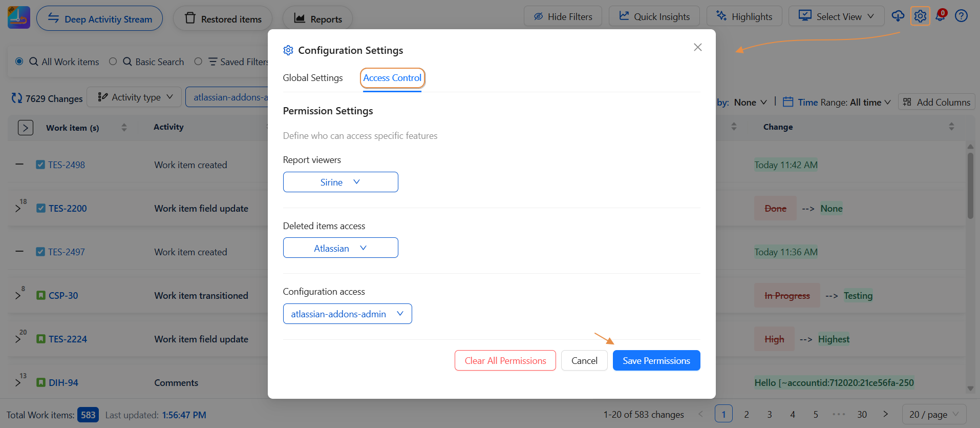The width and height of the screenshot is (980, 428).
Task: Sort by the Change column sort arrows
Action: pos(951,127)
